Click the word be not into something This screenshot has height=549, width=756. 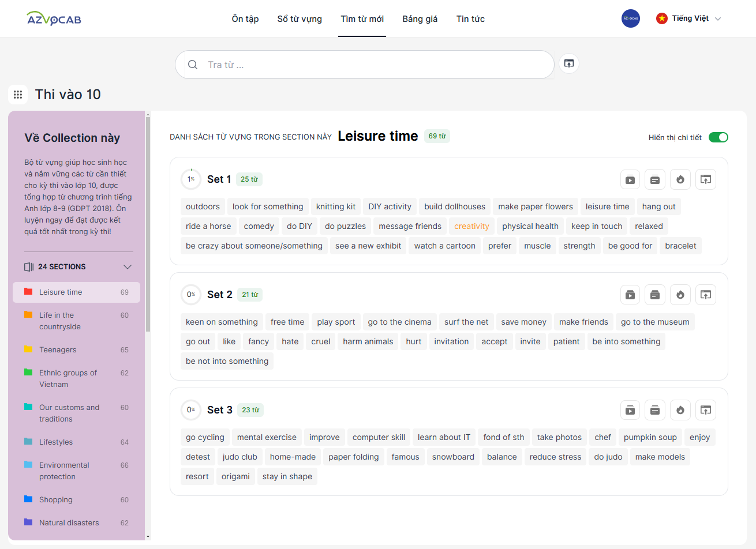click(x=227, y=361)
